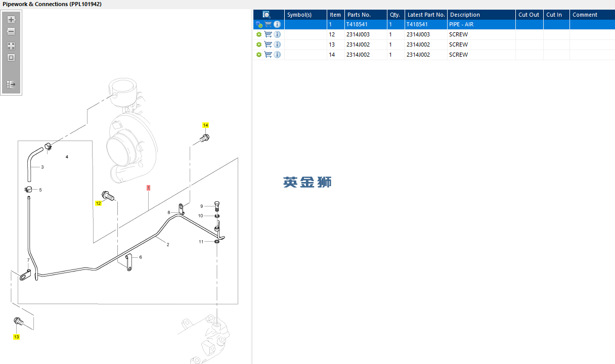This screenshot has width=615, height=364.
Task: Sort by Qty. column header
Action: (396, 15)
